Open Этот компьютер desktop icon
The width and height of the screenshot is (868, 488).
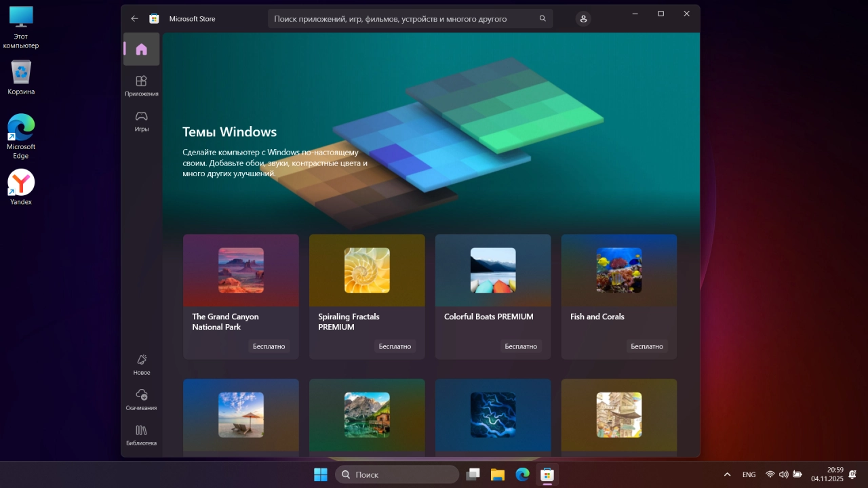pyautogui.click(x=21, y=27)
